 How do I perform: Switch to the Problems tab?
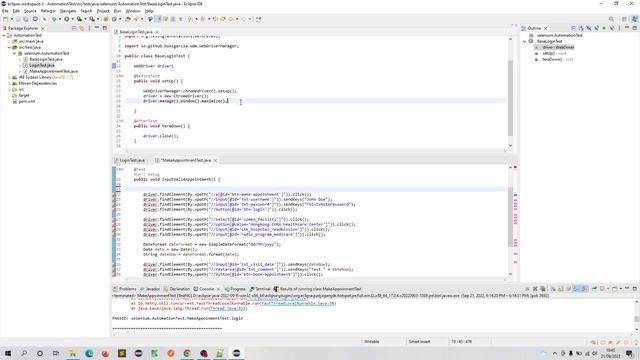coord(125,289)
